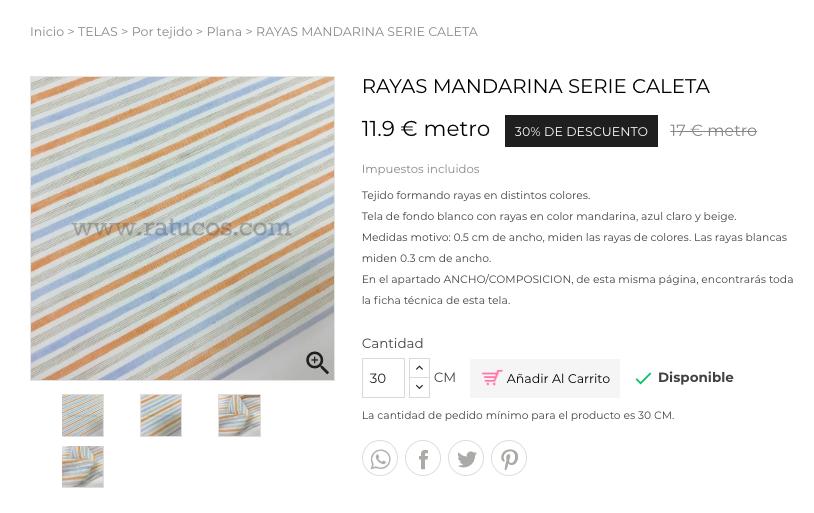Go to Inicio breadcrumb
This screenshot has height=513, width=814.
coord(47,32)
